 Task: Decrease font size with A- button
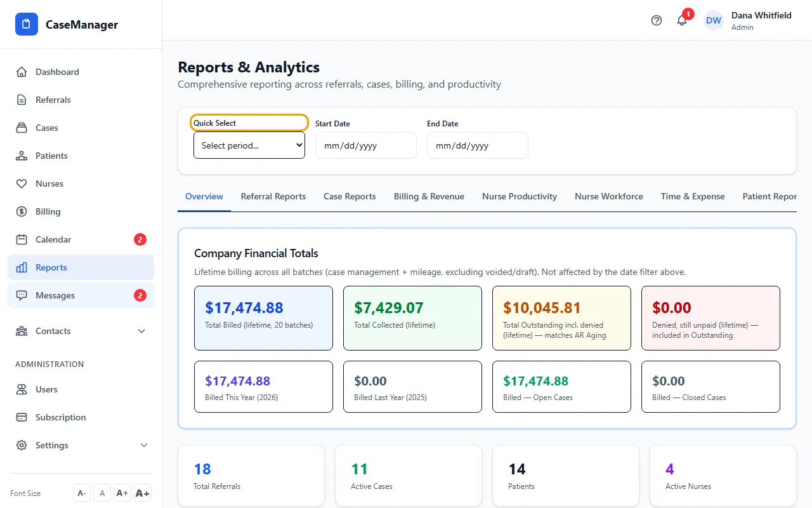coord(82,493)
